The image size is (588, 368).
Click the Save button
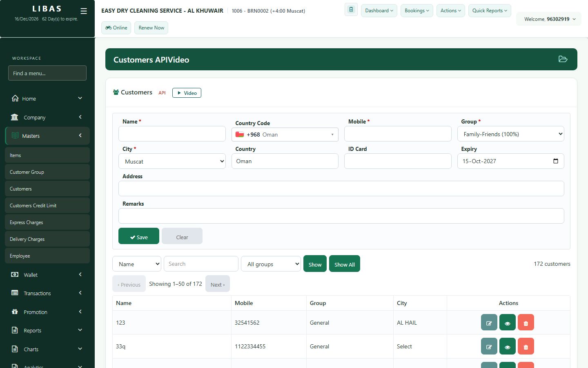pos(139,236)
